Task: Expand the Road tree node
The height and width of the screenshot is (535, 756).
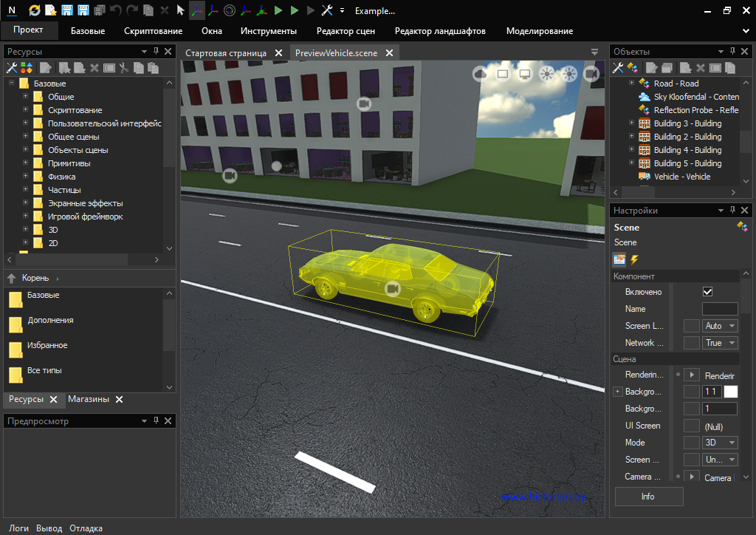Action: (x=631, y=84)
